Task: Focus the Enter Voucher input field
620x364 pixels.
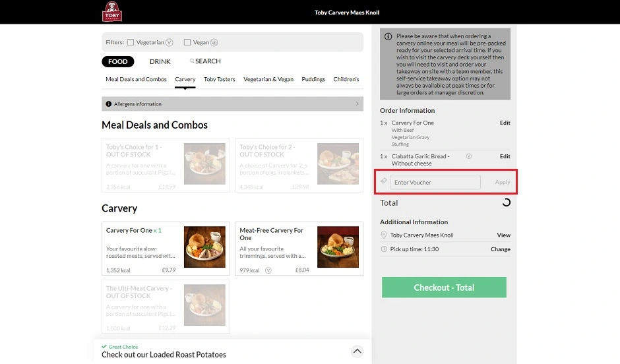Action: 435,182
